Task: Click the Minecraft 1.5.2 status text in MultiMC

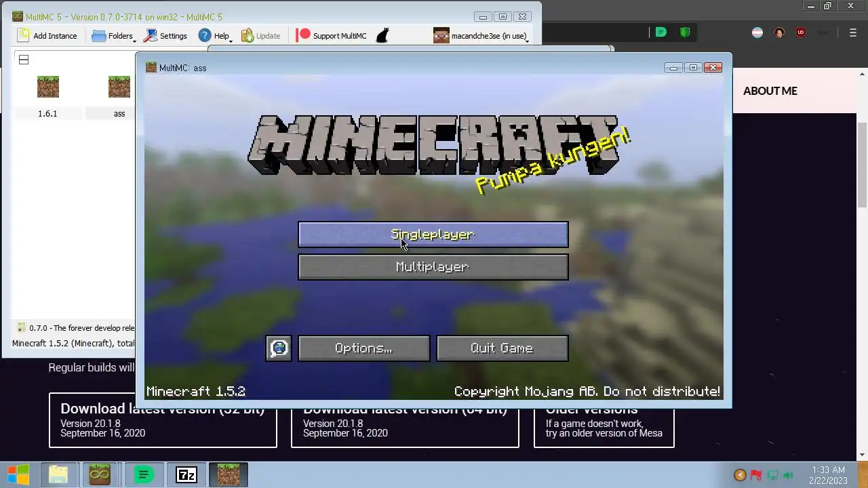Action: (73, 343)
